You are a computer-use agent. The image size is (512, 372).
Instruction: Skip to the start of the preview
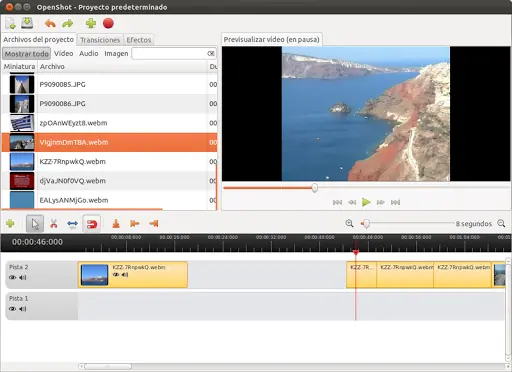(337, 202)
